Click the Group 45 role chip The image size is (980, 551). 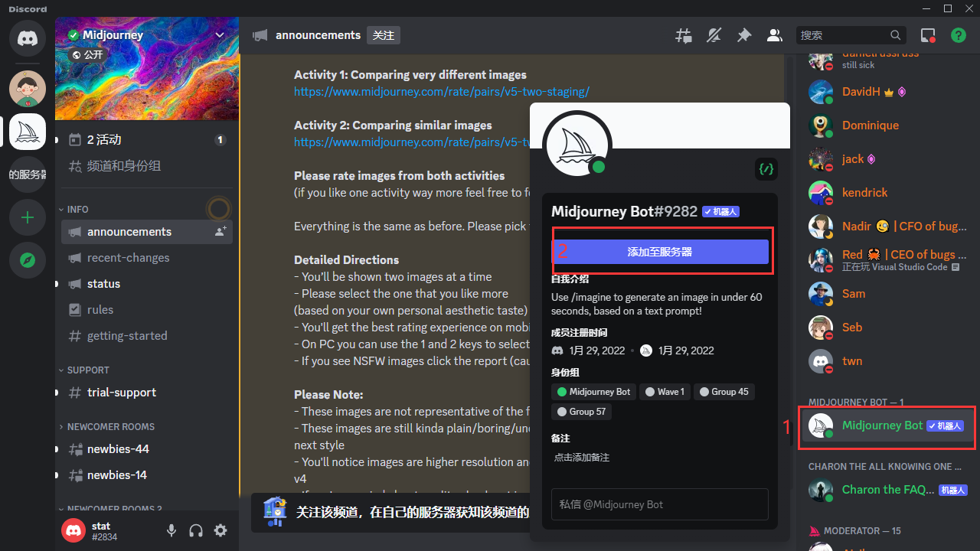(724, 392)
